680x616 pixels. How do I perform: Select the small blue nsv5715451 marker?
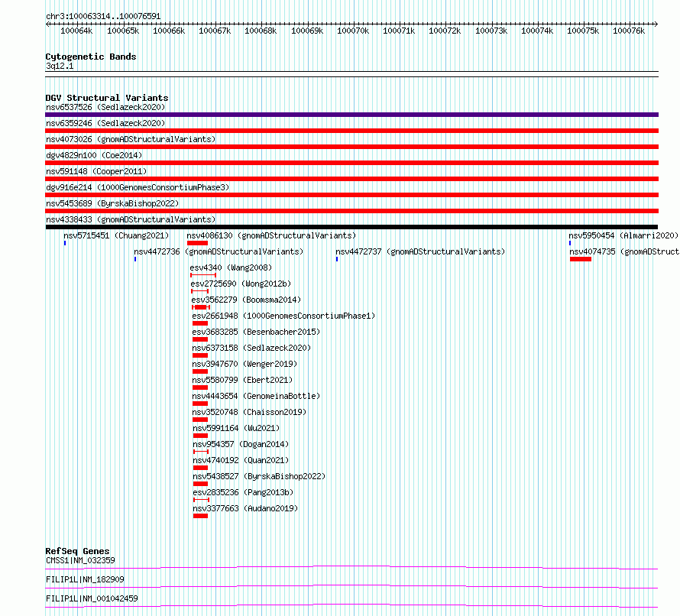coord(65,243)
